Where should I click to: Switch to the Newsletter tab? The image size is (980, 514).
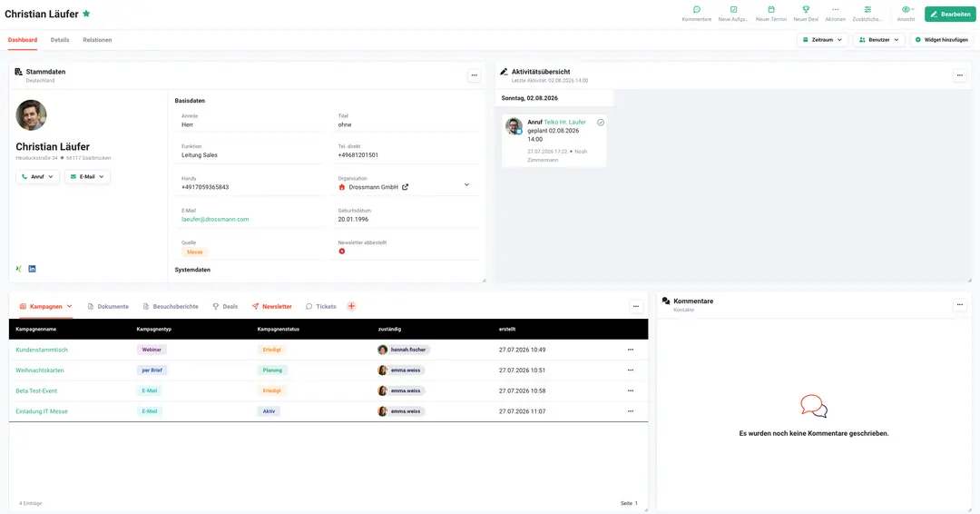pos(272,306)
